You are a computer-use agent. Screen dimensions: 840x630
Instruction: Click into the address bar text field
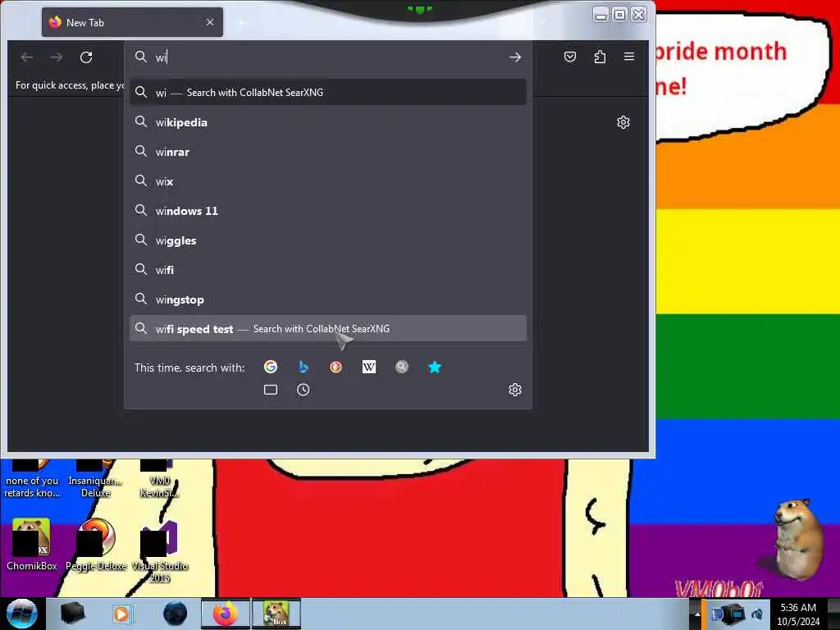pos(326,57)
